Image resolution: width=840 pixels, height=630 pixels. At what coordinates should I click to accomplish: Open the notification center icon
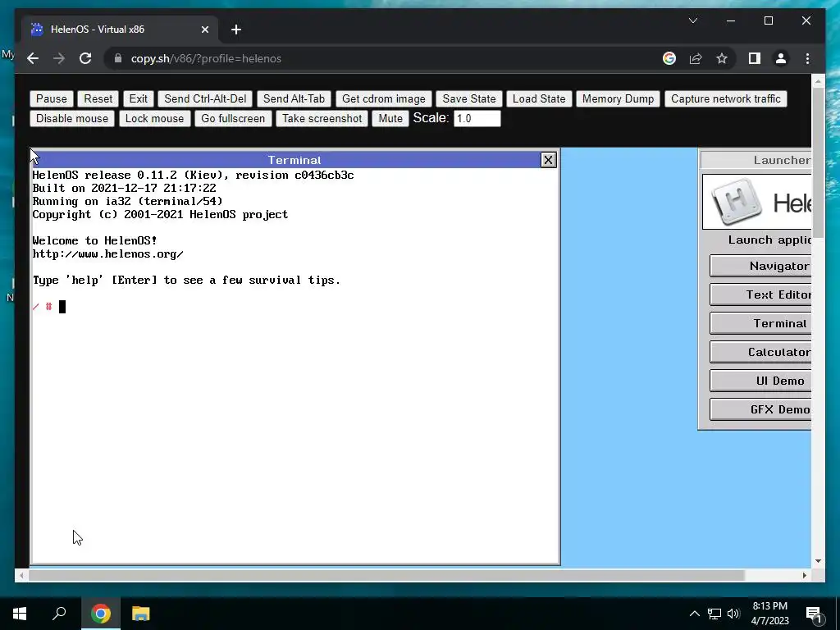[815, 614]
